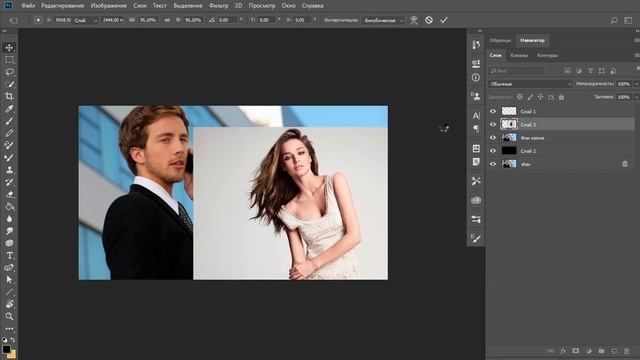Open the blend mode dropdown Обычные
The width and height of the screenshot is (640, 360).
pyautogui.click(x=530, y=84)
